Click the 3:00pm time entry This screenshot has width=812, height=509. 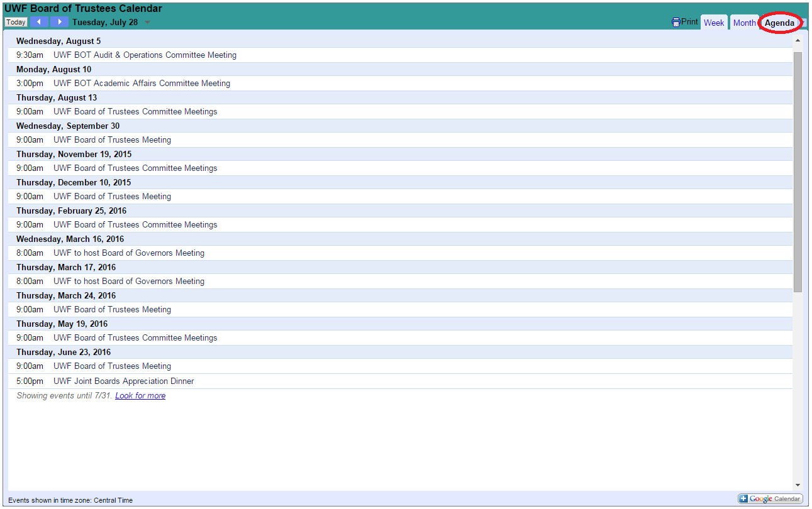coord(30,84)
